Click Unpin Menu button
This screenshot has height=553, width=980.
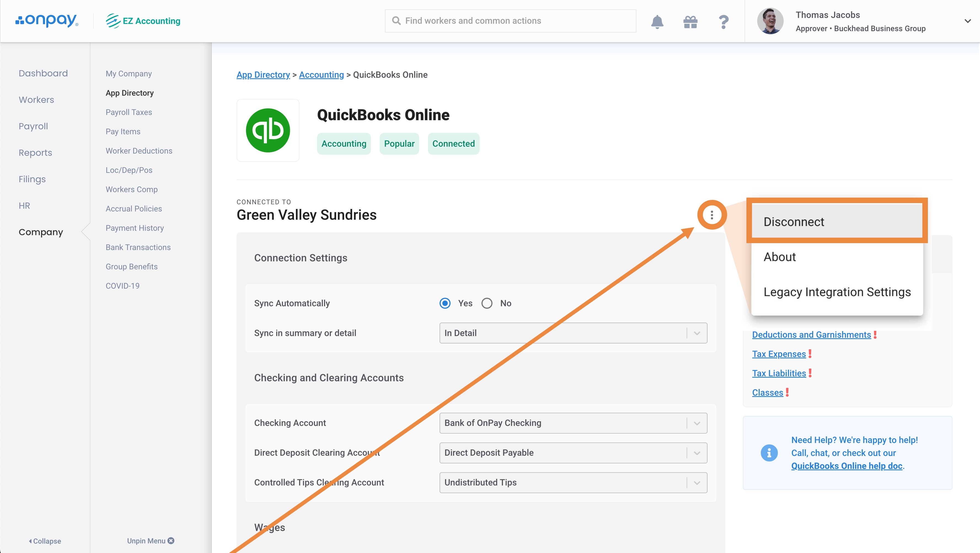150,541
